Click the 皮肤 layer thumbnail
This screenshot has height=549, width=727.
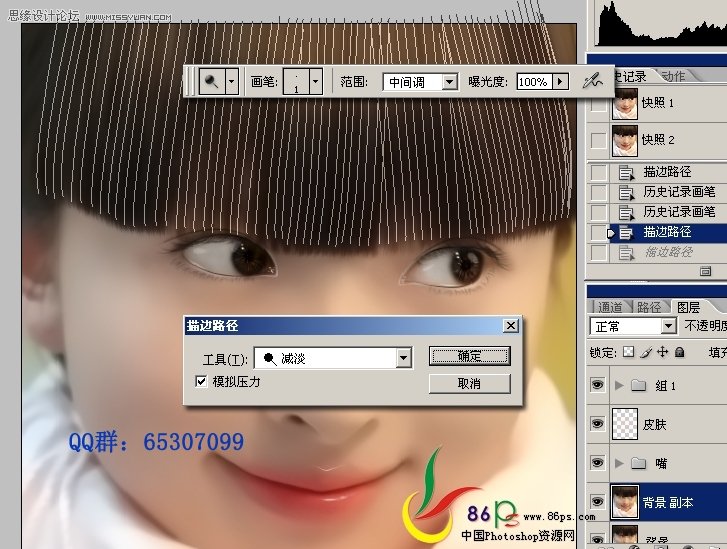[625, 423]
